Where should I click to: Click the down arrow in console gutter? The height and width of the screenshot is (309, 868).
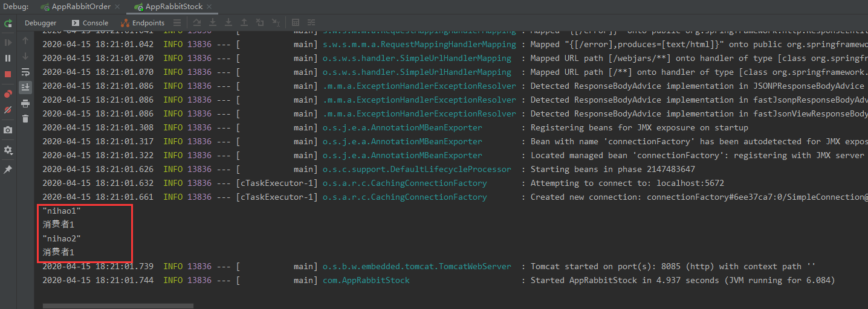25,56
